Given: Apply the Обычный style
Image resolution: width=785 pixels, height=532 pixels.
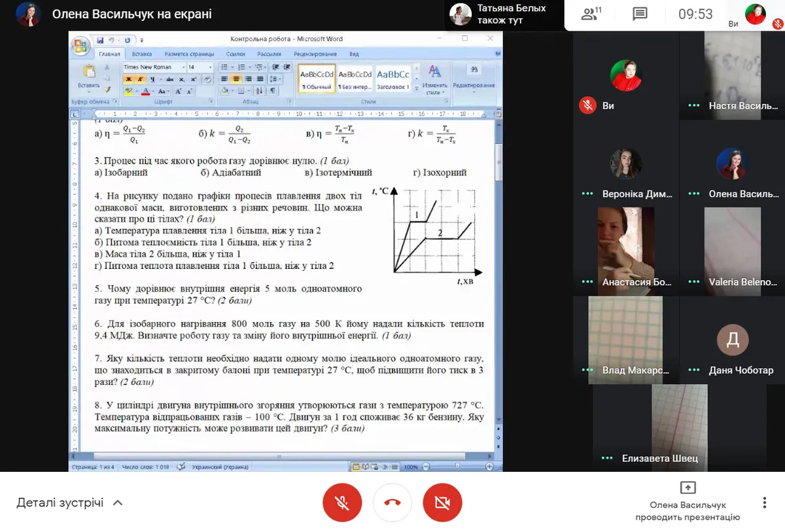Looking at the screenshot, I should click(317, 79).
